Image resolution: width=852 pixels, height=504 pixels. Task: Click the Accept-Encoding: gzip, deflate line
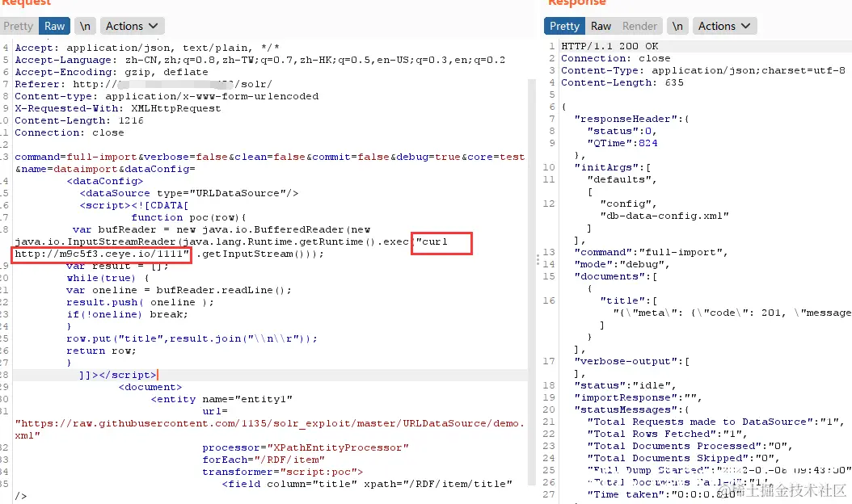[112, 72]
